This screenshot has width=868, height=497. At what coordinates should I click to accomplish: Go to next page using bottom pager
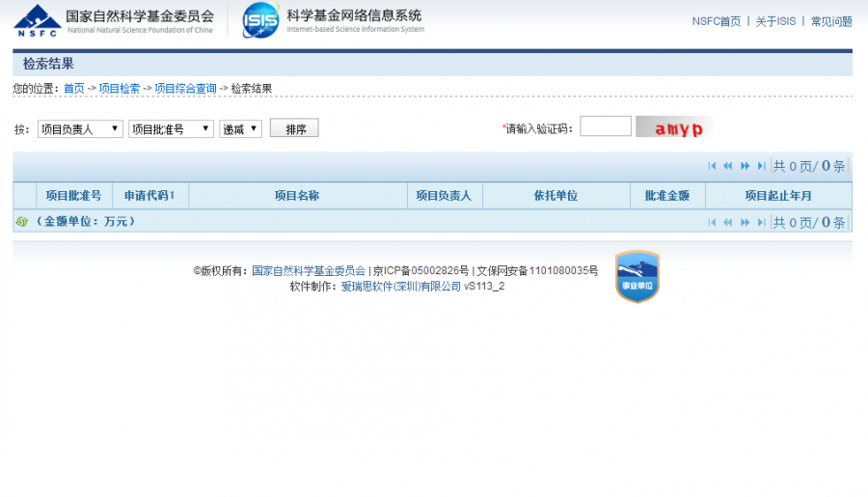[746, 222]
